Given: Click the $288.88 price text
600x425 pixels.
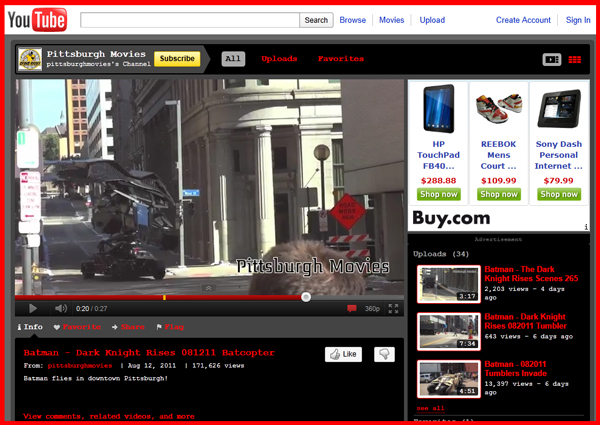Looking at the screenshot, I should pyautogui.click(x=439, y=181).
